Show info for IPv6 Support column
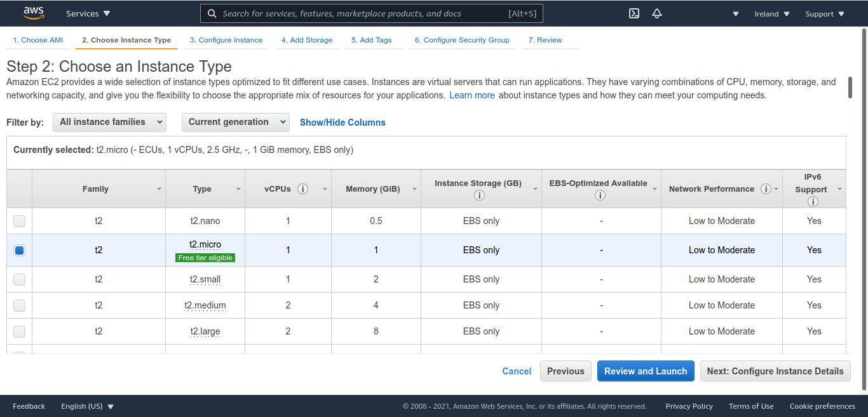This screenshot has height=417, width=868. 812,202
